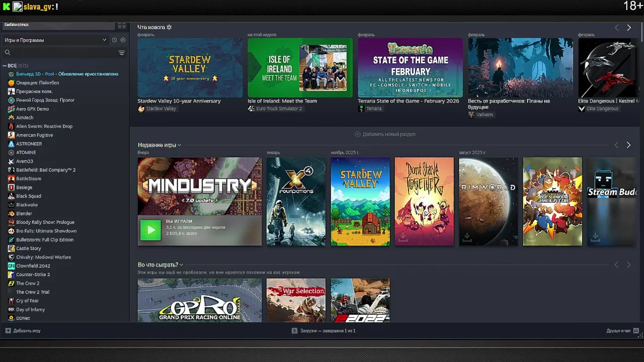Open Isle of Ireland Meet the Team news
The width and height of the screenshot is (644, 362).
click(x=300, y=68)
